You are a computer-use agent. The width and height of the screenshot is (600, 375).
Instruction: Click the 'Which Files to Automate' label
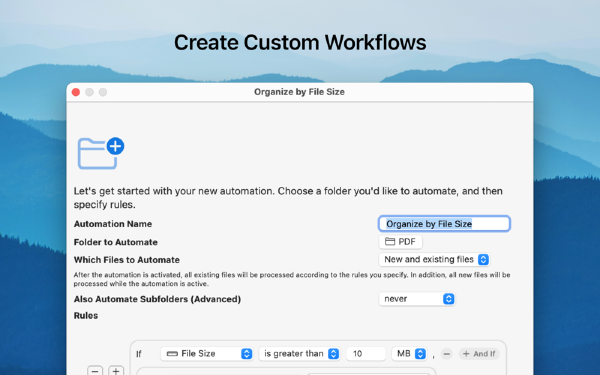[x=127, y=260]
